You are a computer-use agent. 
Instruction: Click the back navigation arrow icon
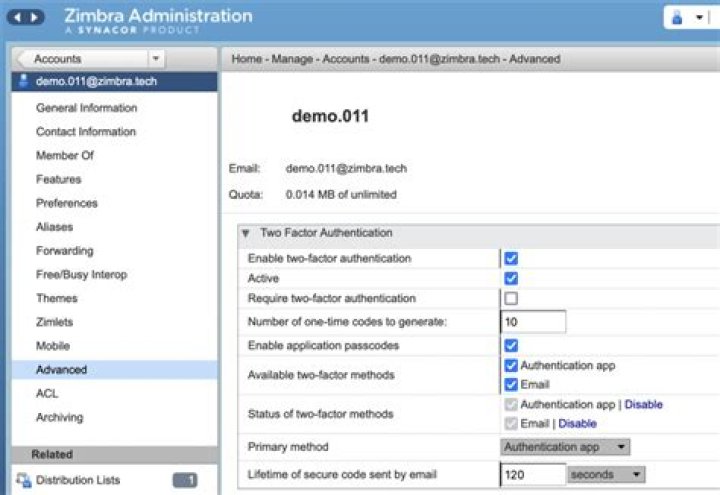point(17,17)
